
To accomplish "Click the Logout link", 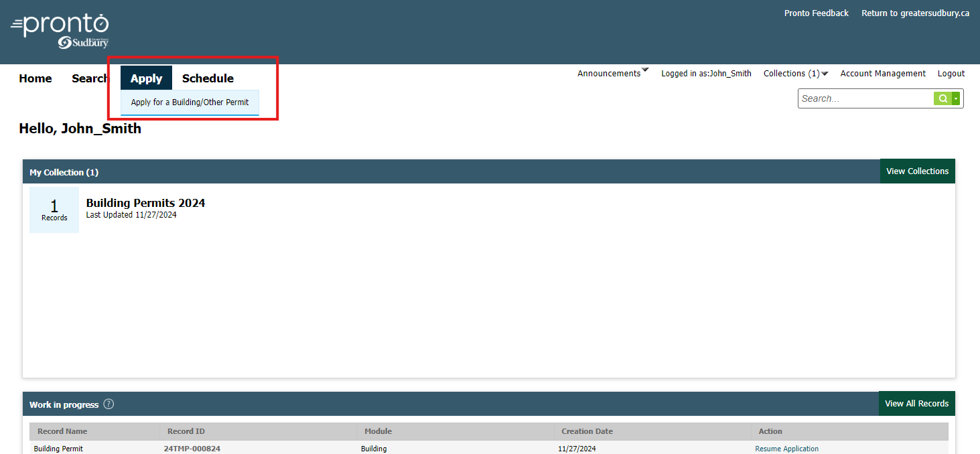I will 951,73.
